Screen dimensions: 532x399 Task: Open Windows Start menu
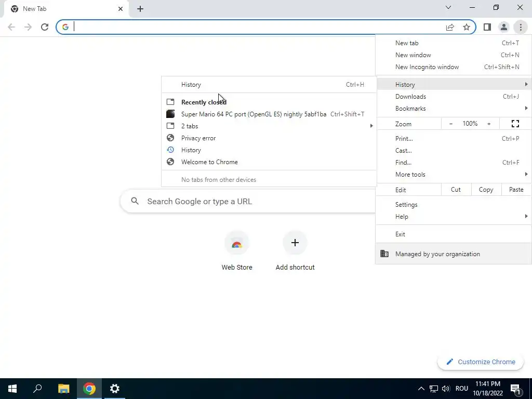click(x=12, y=389)
